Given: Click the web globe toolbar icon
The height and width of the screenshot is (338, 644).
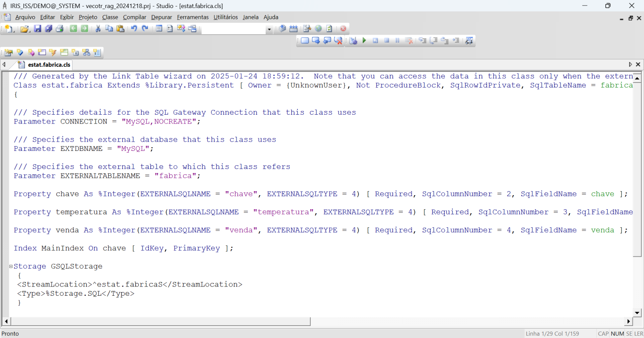Looking at the screenshot, I should click(x=318, y=29).
